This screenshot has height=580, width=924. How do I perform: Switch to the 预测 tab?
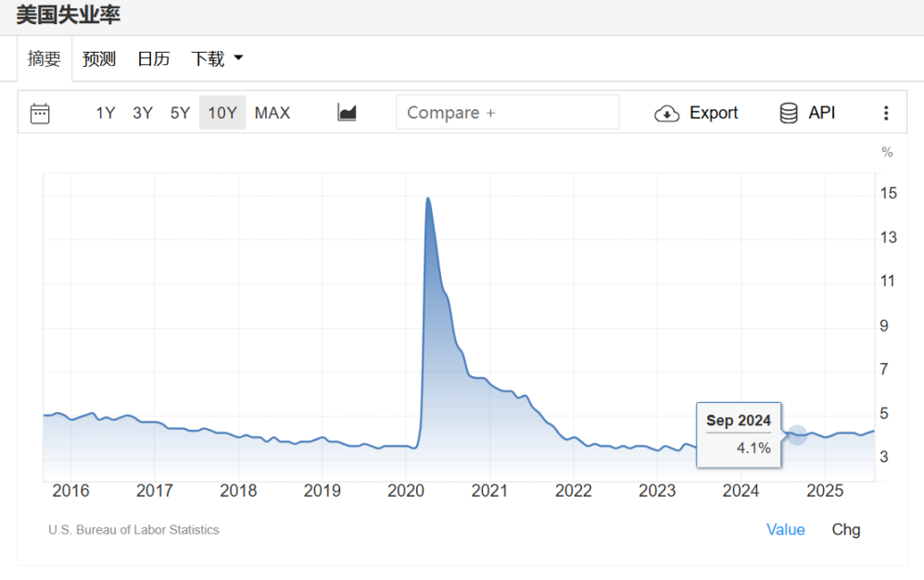click(x=99, y=59)
